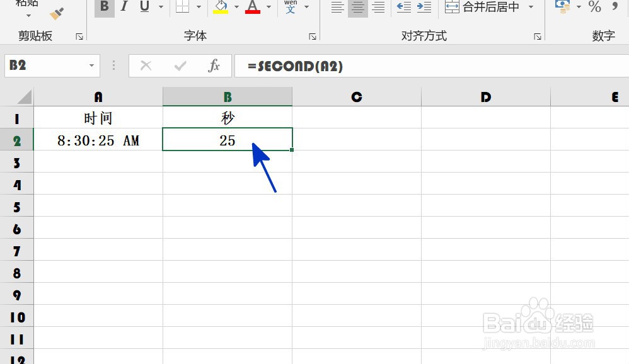The height and width of the screenshot is (364, 629).
Task: Open Merge and Center dropdown arrow
Action: click(x=531, y=7)
